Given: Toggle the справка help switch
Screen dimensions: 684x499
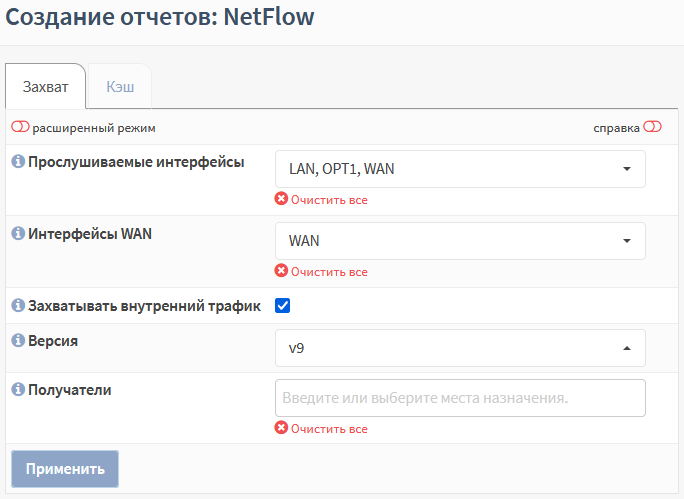Looking at the screenshot, I should 653,127.
